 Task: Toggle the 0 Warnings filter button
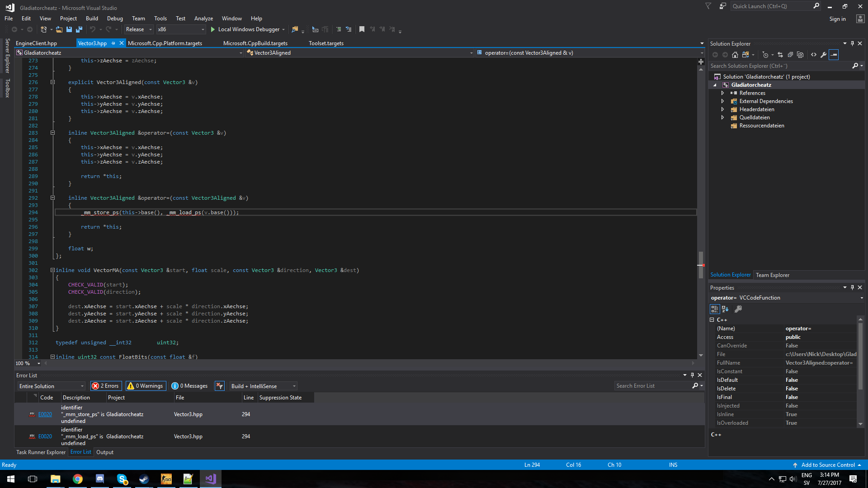pos(146,386)
